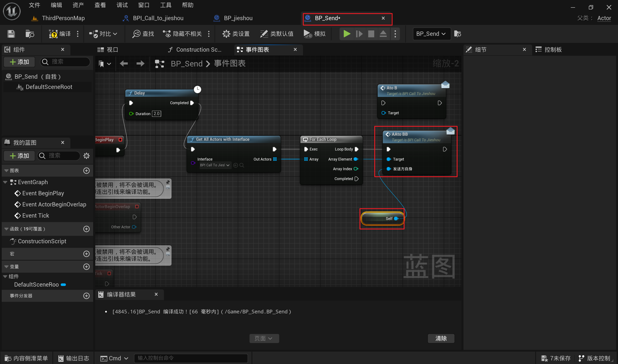
Task: Add new macro with 宏 plus icon
Action: point(86,254)
